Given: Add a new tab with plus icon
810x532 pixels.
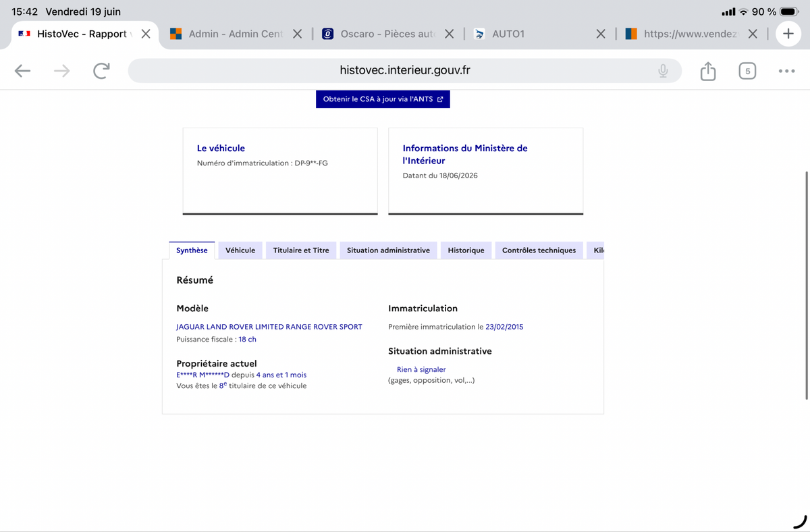Looking at the screenshot, I should pyautogui.click(x=788, y=34).
